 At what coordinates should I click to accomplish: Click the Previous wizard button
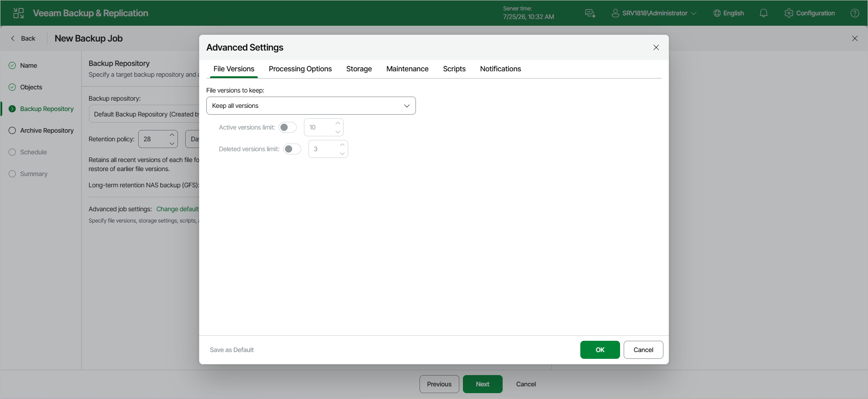[439, 384]
